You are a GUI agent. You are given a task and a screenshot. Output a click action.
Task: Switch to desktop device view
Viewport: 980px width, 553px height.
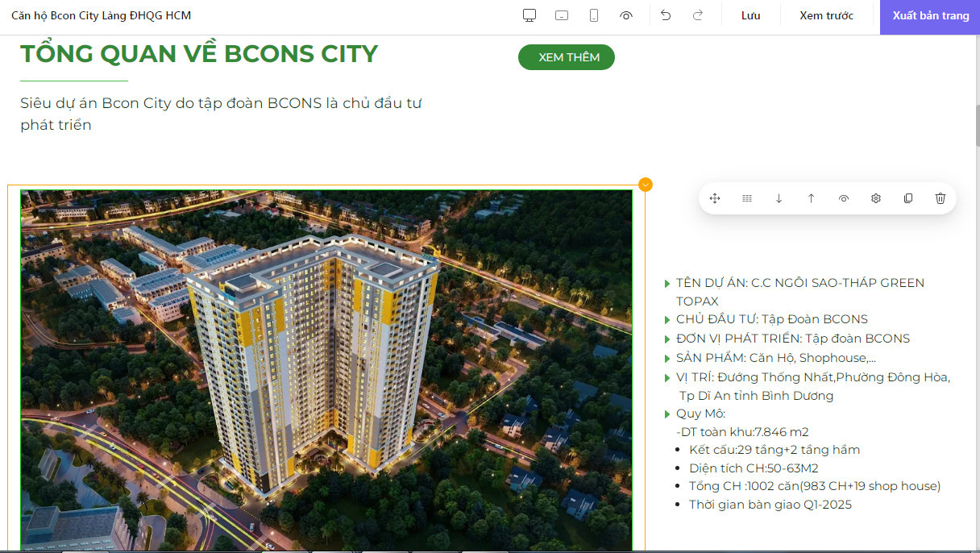click(529, 16)
